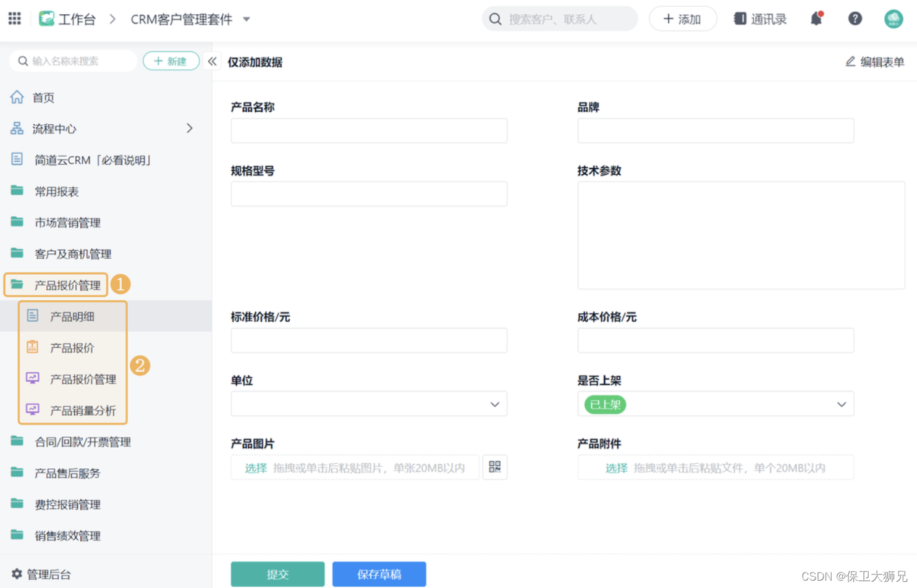Click the 工作台 logo icon
This screenshot has height=588, width=917.
[46, 19]
